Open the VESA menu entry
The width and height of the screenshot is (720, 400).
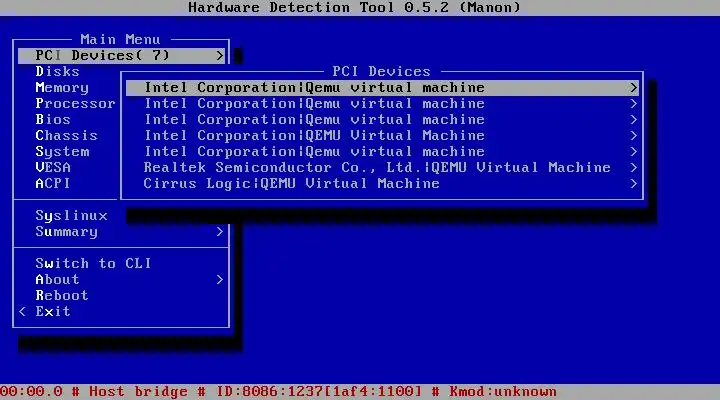pyautogui.click(x=53, y=167)
